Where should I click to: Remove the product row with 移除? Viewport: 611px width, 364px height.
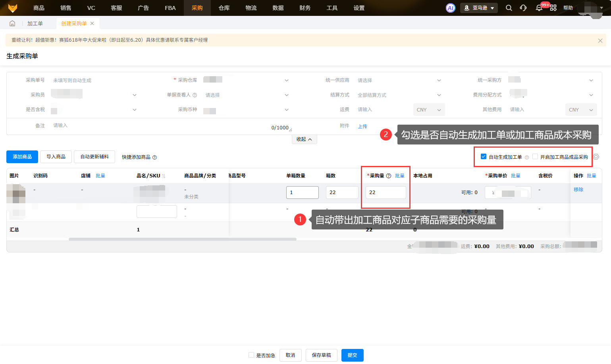[578, 190]
